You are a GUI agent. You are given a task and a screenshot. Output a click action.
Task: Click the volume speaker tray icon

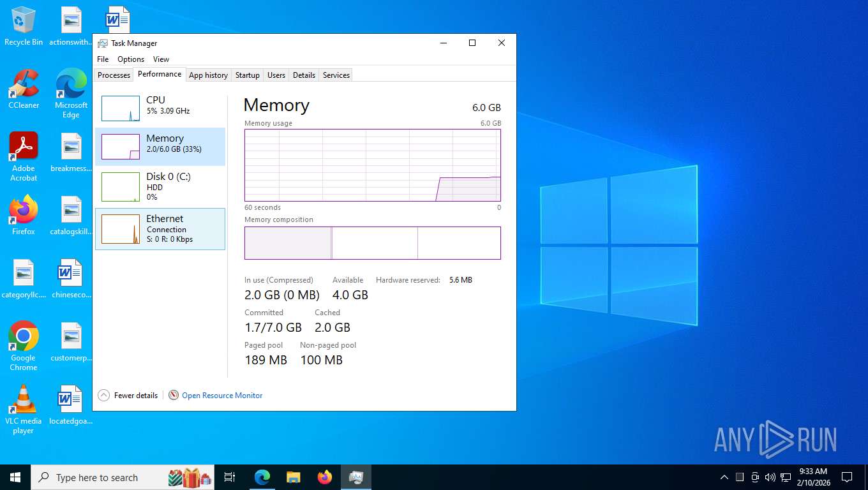point(770,477)
